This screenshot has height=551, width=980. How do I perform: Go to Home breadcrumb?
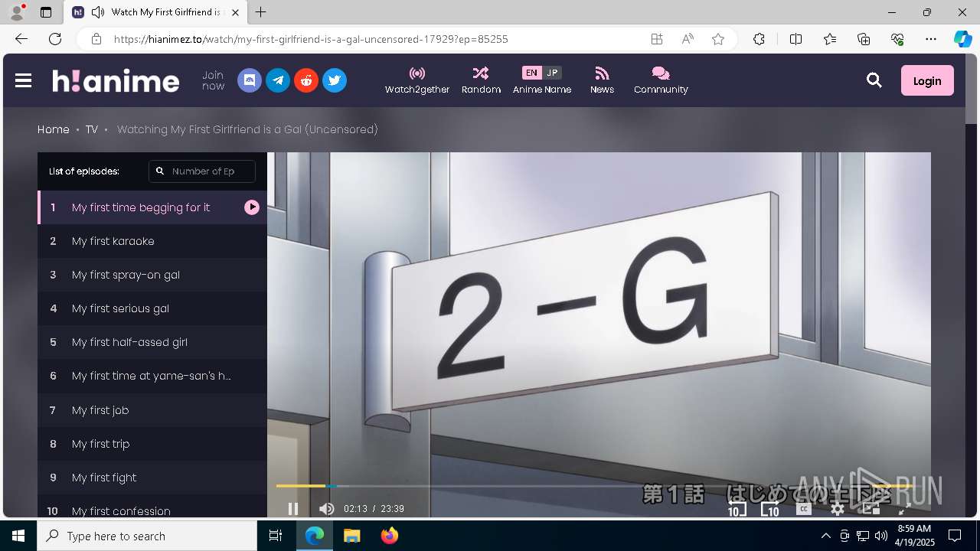coord(54,129)
